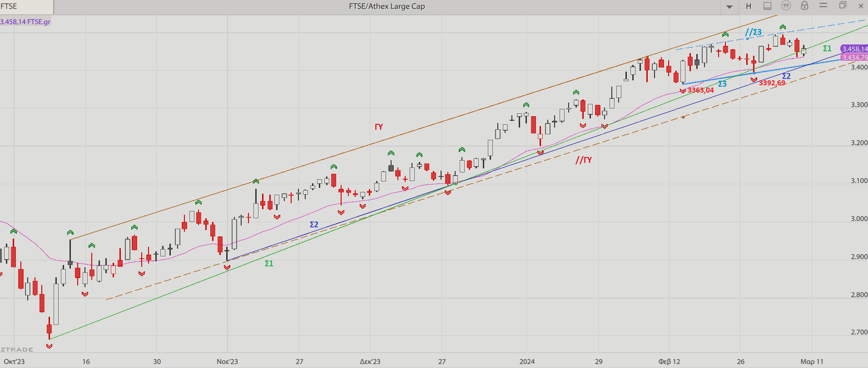Click the Σ2 label beside 3392,69
The image size is (868, 368).
(x=787, y=76)
